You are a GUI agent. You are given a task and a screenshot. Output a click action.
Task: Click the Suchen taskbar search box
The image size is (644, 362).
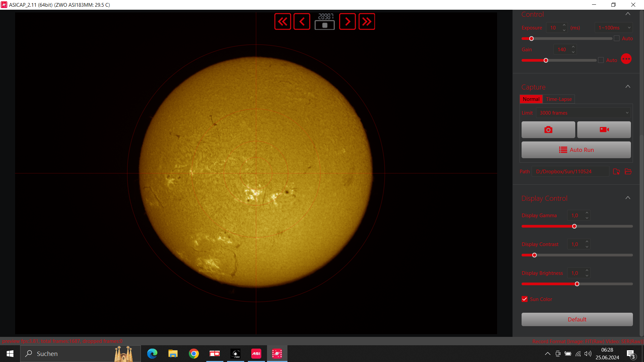coord(80,354)
